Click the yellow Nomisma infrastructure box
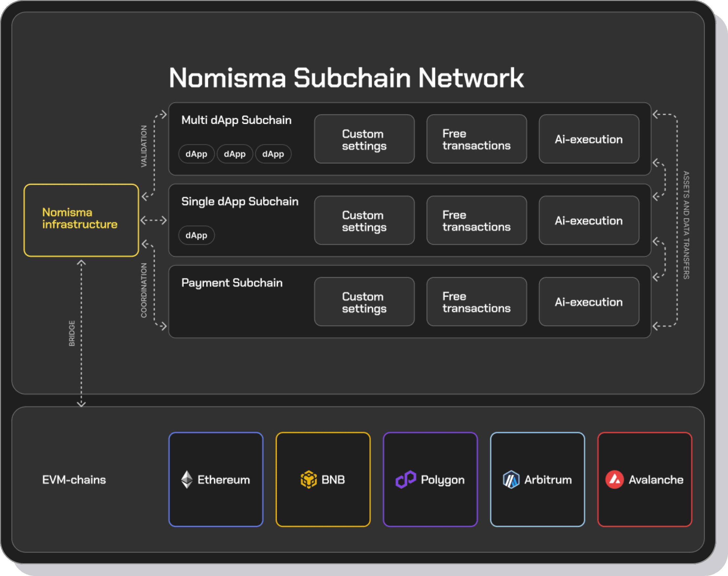The height and width of the screenshot is (576, 728). (81, 220)
